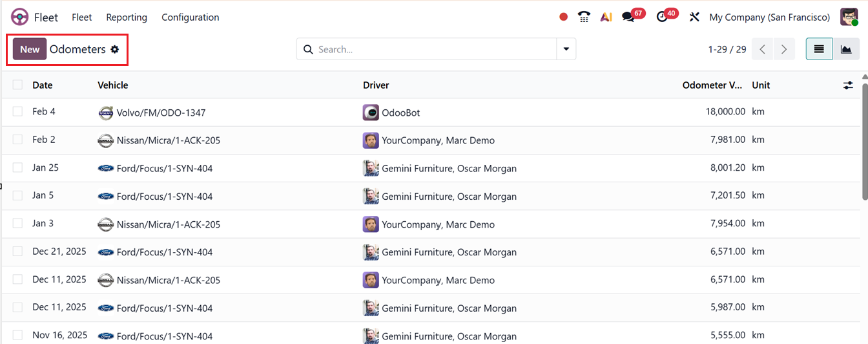Open the Configuration menu
The height and width of the screenshot is (344, 868).
point(190,17)
